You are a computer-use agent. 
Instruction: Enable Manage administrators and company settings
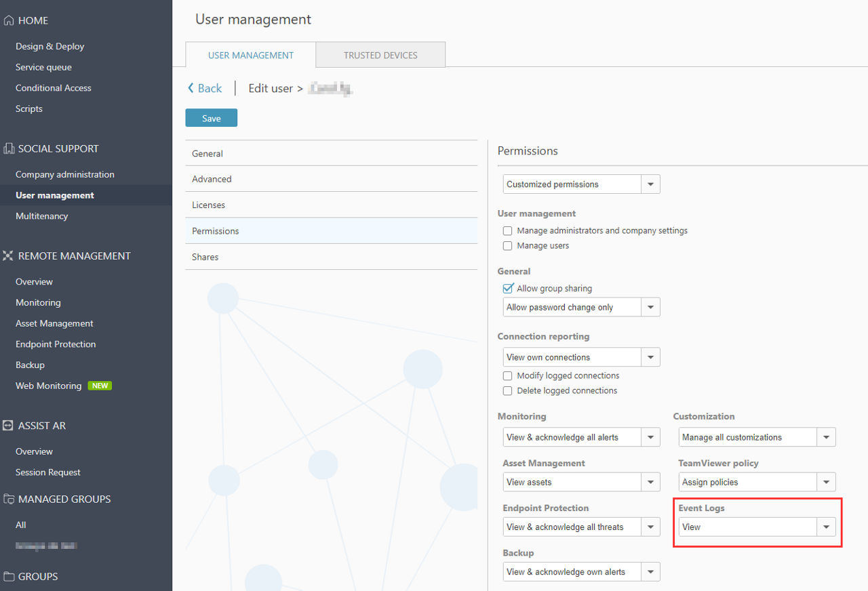pos(507,231)
